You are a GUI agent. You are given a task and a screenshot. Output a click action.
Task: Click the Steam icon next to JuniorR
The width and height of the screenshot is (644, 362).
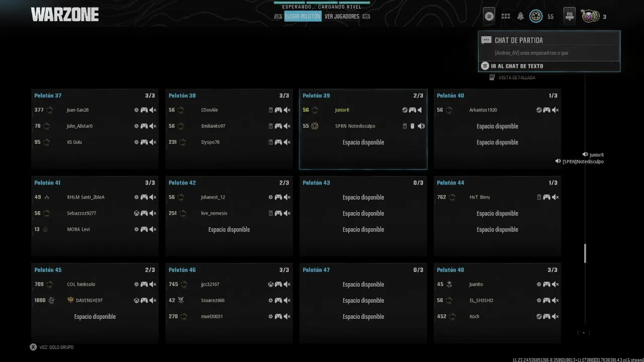[405, 110]
